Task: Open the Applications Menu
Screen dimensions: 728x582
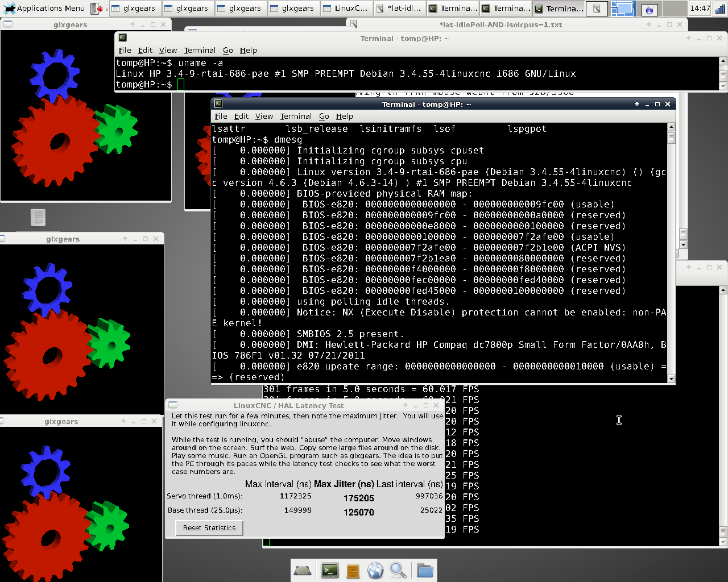Action: 44,9
